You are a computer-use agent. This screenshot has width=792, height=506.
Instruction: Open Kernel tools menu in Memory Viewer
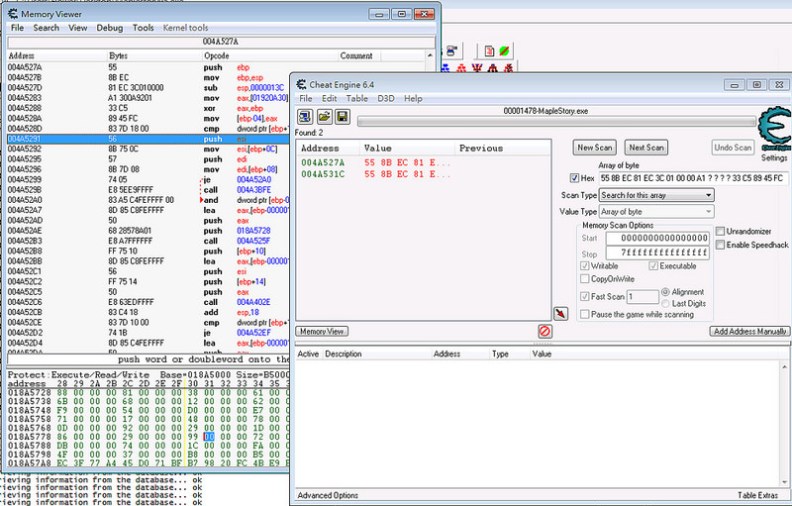[185, 28]
